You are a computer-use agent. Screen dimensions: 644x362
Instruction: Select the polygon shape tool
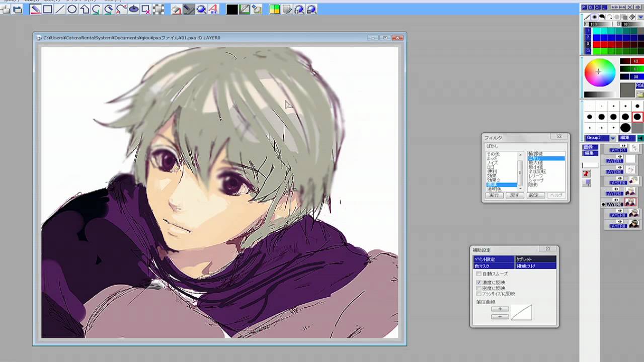click(85, 9)
